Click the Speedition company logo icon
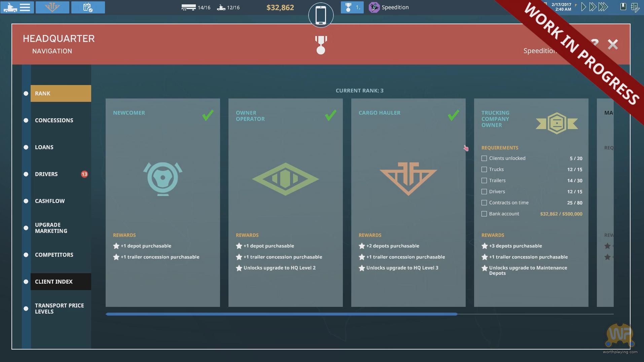Image resolution: width=644 pixels, height=362 pixels. 374,7
